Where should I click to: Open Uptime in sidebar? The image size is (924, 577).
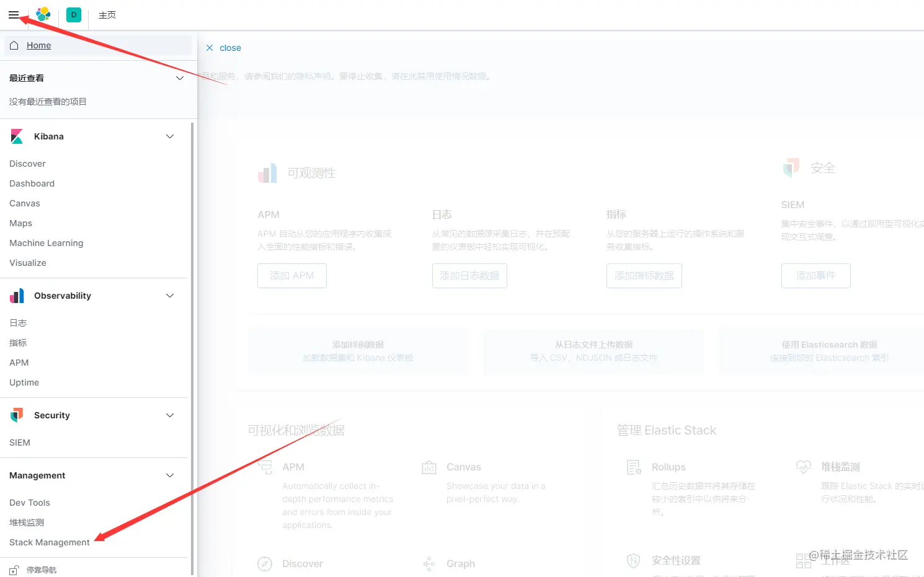24,382
